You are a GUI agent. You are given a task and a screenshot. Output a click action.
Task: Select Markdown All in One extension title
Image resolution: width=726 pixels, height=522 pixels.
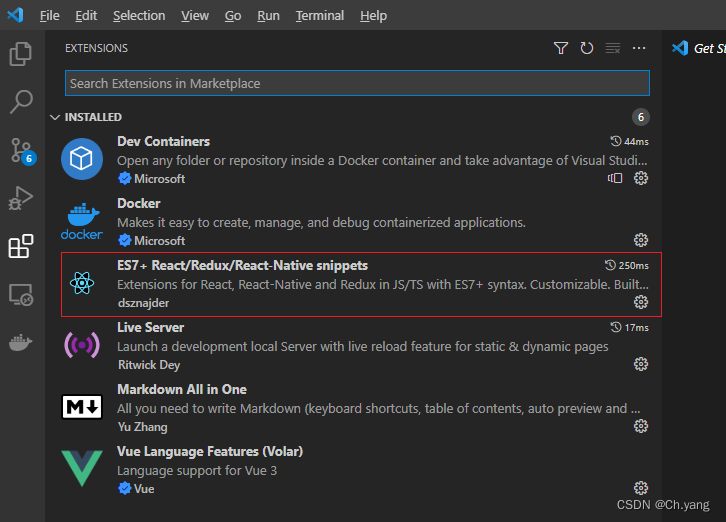pos(182,390)
